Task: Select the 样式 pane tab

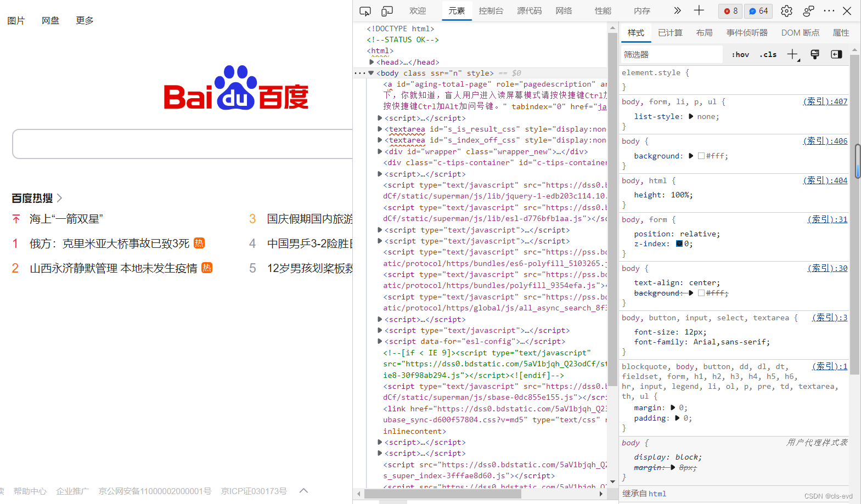Action: coord(636,33)
